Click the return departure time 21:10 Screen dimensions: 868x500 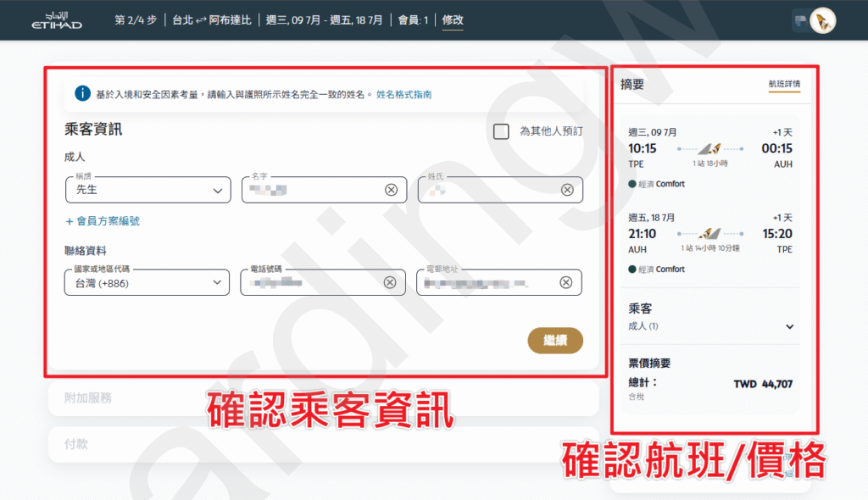click(643, 234)
